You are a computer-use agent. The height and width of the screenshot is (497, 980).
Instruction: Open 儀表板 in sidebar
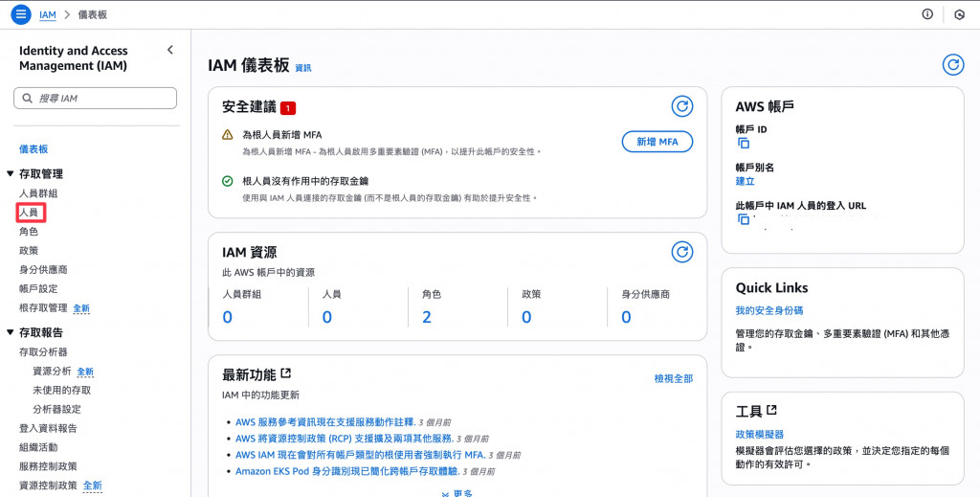click(33, 148)
